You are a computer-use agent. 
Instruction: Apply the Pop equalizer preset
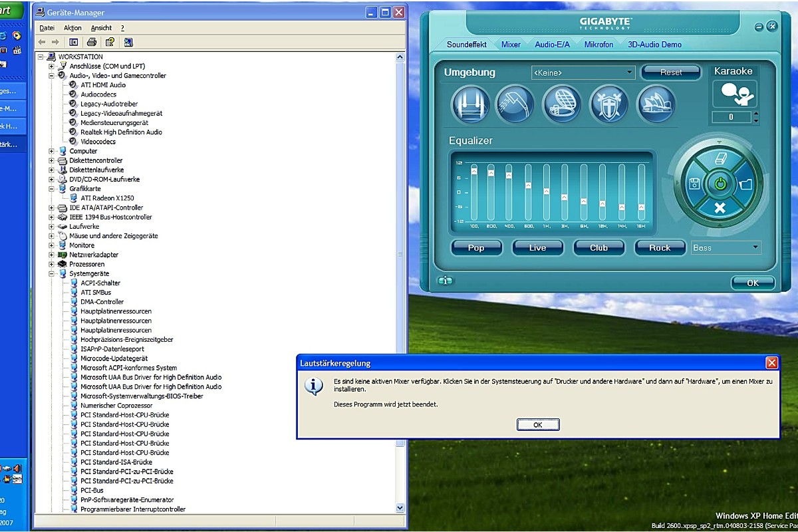pyautogui.click(x=476, y=247)
